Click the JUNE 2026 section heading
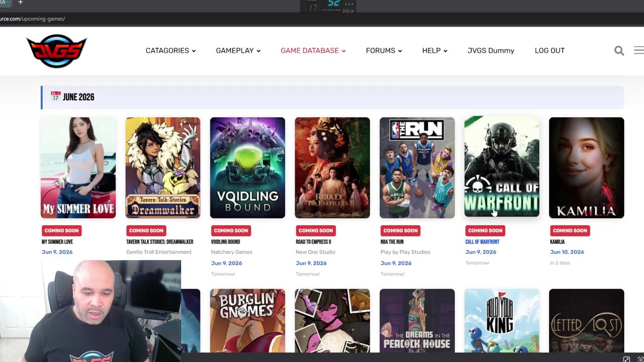 pos(78,97)
